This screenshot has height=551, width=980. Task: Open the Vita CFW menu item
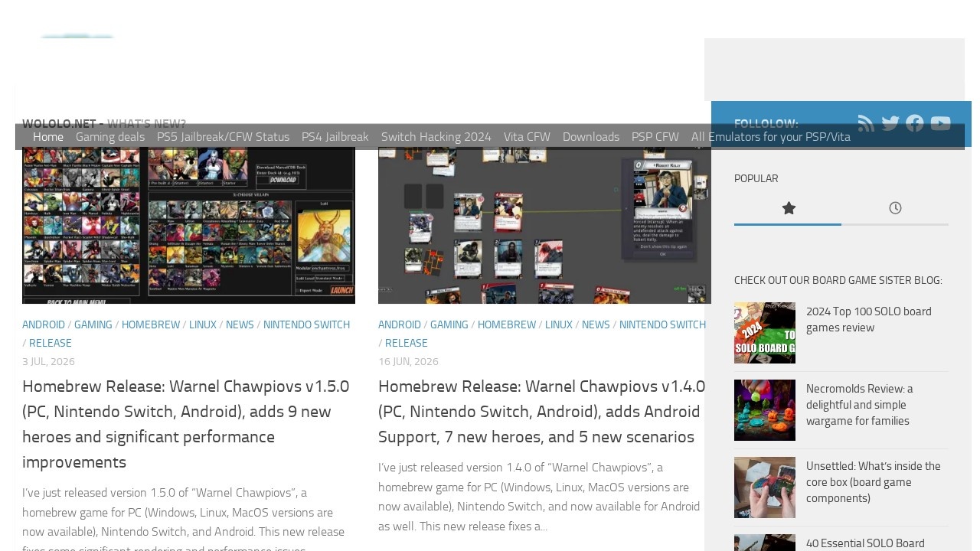pos(527,137)
